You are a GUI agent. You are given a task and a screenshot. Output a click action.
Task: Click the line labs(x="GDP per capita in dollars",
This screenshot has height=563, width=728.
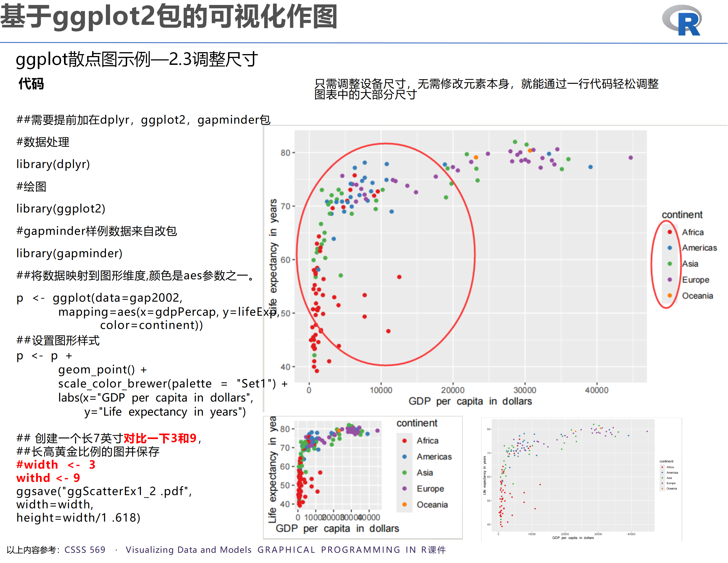point(156,398)
